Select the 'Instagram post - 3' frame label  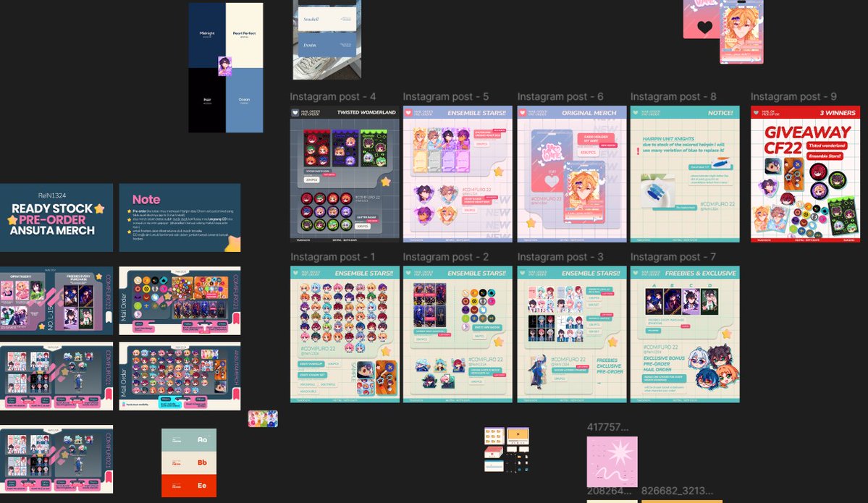(560, 258)
